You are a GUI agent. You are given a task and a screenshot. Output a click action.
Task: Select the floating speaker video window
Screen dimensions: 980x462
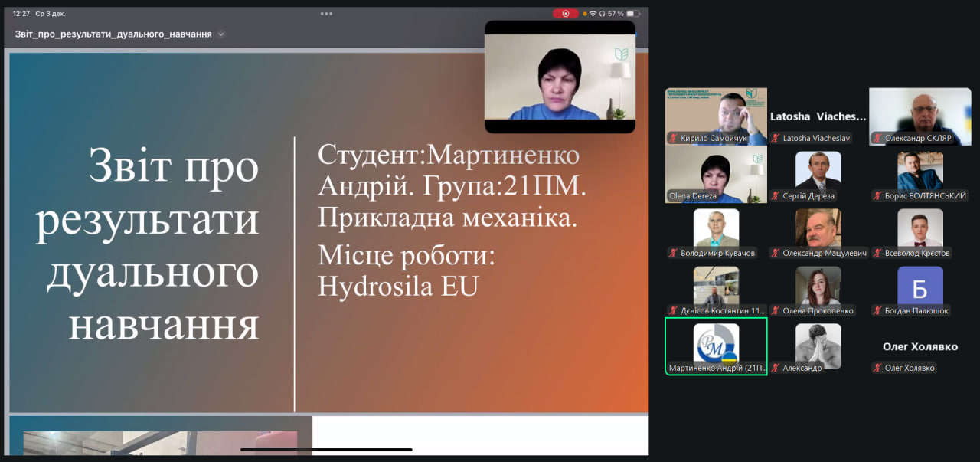pos(560,77)
